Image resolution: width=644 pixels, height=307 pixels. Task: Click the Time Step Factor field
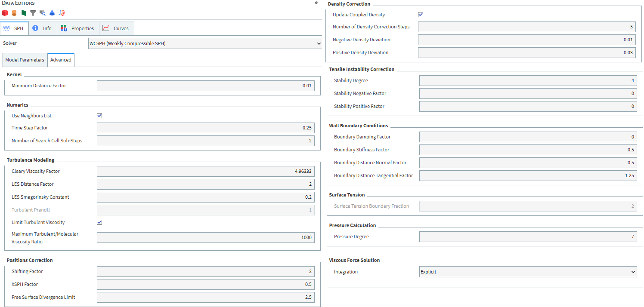coord(206,128)
